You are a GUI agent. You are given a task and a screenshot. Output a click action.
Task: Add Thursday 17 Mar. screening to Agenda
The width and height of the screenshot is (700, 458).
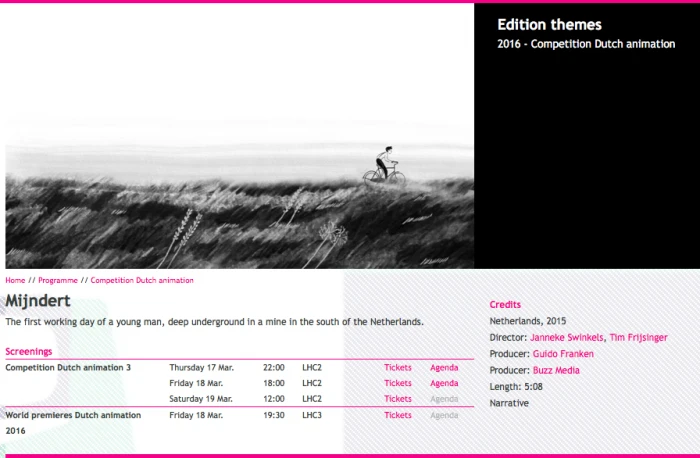point(444,367)
